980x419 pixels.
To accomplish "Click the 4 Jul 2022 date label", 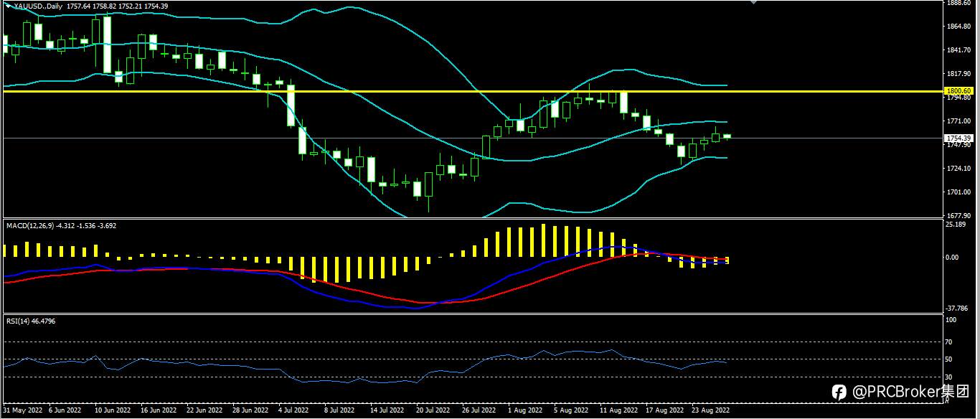I will click(x=293, y=411).
